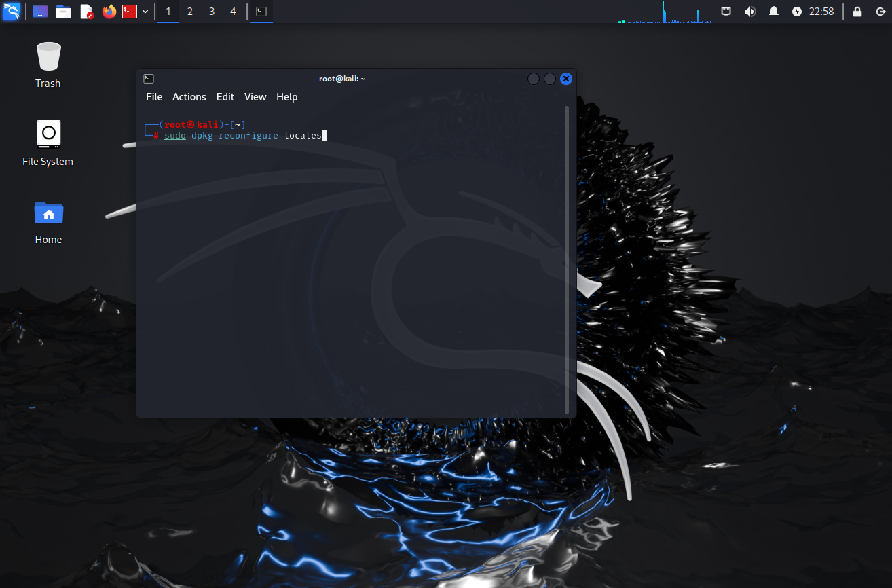Click the 'sudo' word in terminal

pos(175,136)
